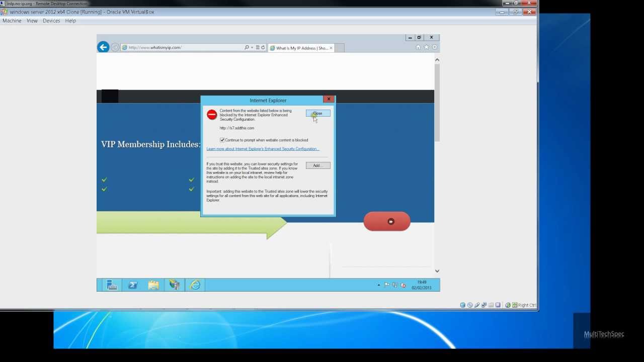Screen dimensions: 644x362
Task: Click the VirtualBox display status icon
Action: [498, 305]
